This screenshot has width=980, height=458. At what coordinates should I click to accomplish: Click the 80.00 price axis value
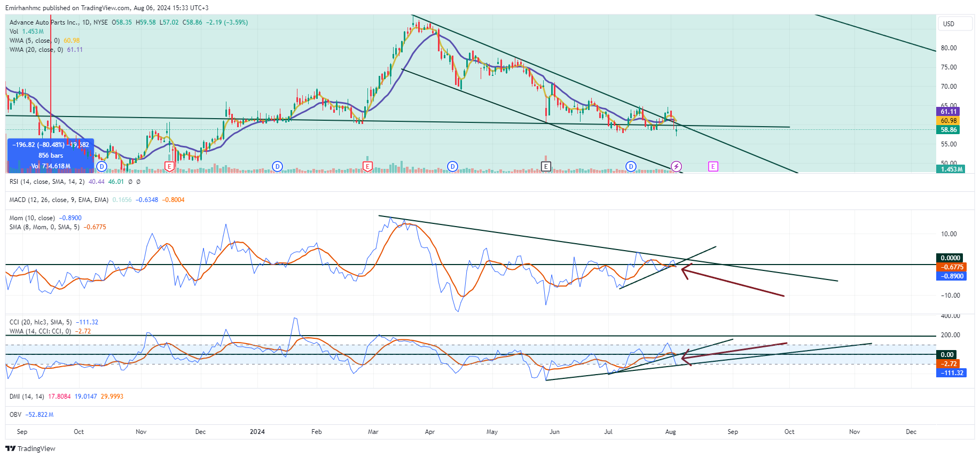pos(948,48)
